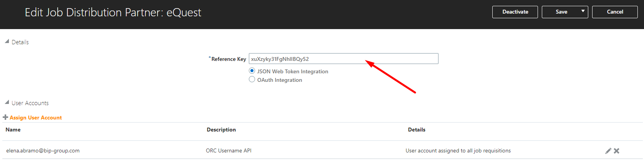Screen dimensions: 644x166
Task: Click the Details column header
Action: point(416,130)
